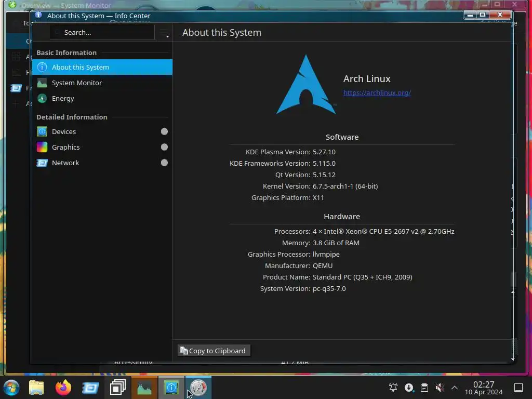Open the blue network app in taskbar

click(x=90, y=388)
